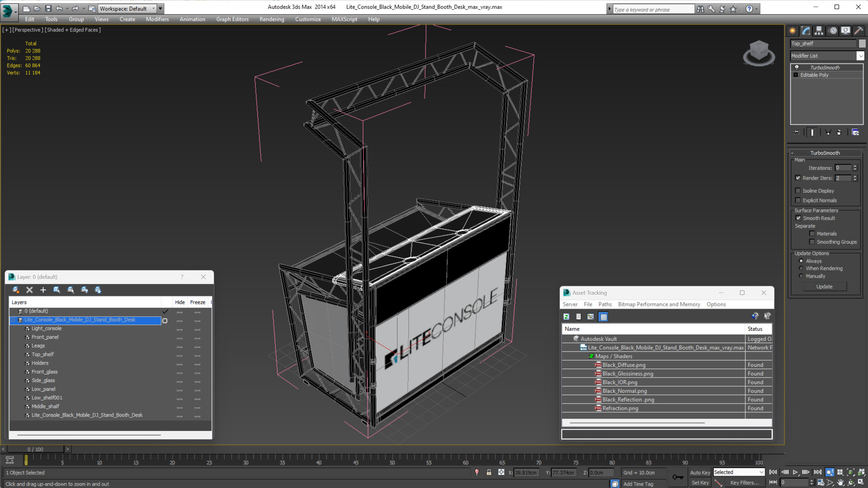Click Remove Modifier from stack icon
This screenshot has width=868, height=488.
tap(839, 132)
